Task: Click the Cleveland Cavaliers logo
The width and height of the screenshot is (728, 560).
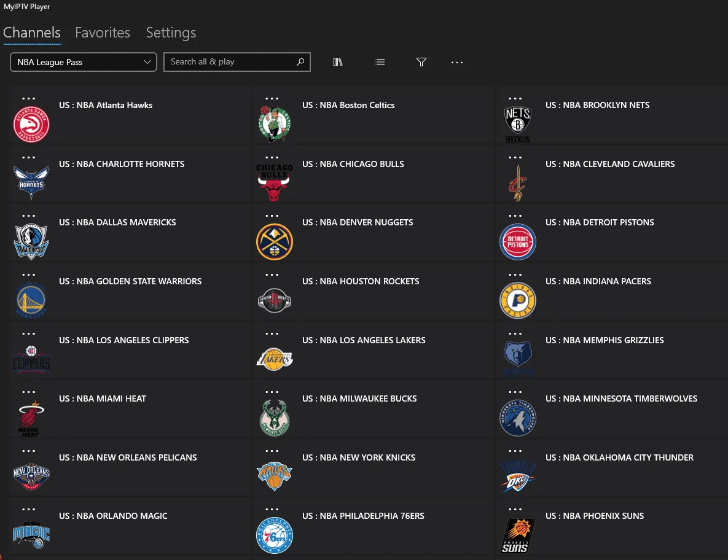Action: click(517, 183)
